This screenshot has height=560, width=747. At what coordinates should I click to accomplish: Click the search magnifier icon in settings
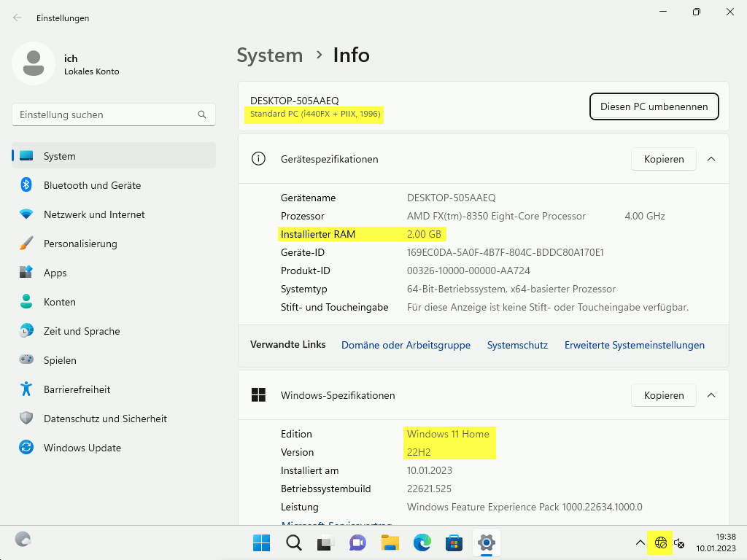coord(202,114)
